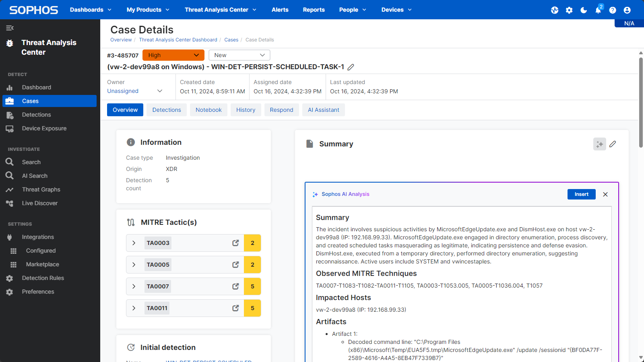Expand the TA0007 tactic row
Screen dimensions: 644x362
134,286
